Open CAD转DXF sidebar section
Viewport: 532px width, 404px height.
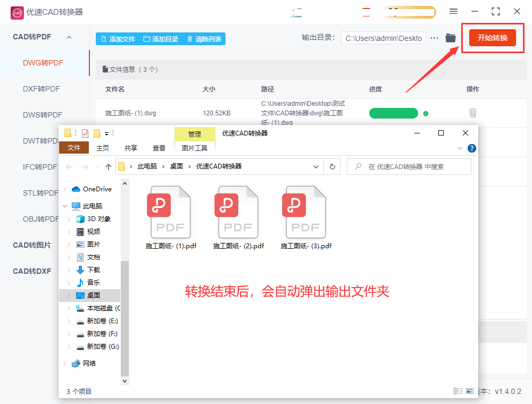[x=32, y=271]
